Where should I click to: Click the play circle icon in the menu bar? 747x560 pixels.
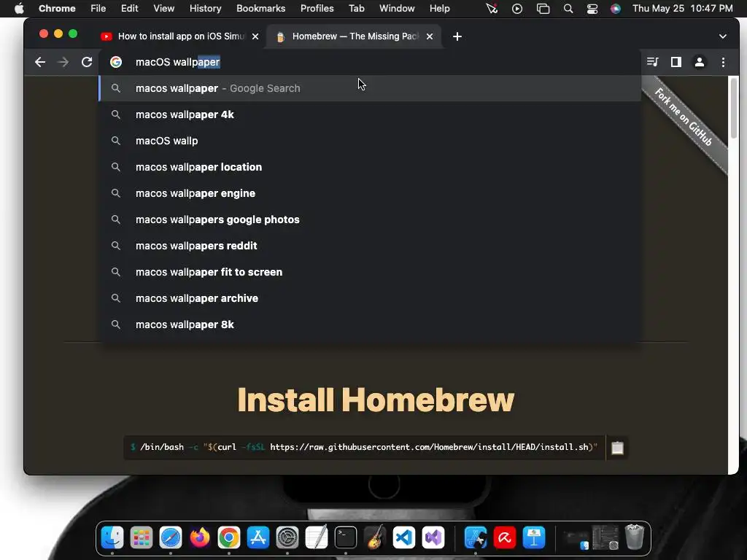517,9
